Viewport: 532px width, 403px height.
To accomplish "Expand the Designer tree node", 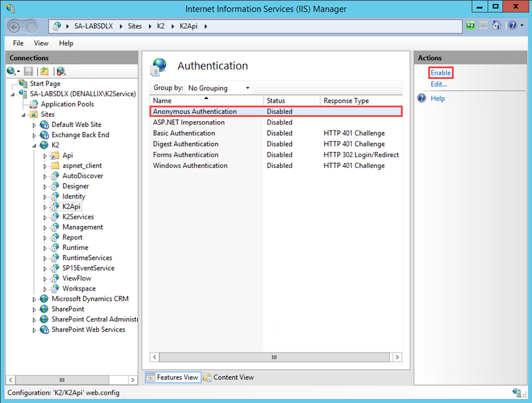I will pyautogui.click(x=45, y=186).
